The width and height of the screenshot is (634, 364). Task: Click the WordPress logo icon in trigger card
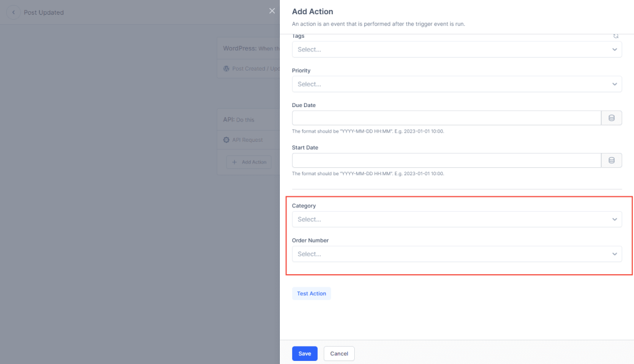pyautogui.click(x=227, y=69)
